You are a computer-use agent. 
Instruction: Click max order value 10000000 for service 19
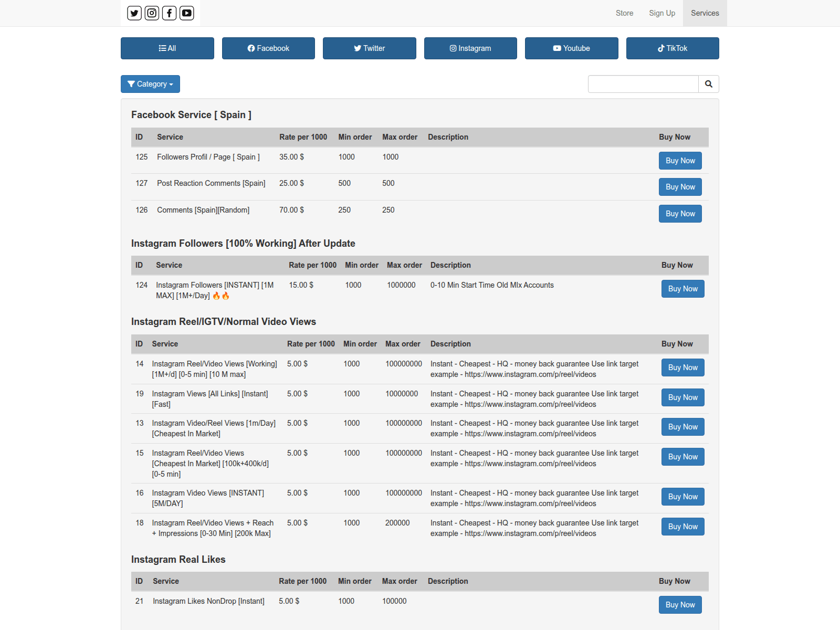pyautogui.click(x=402, y=394)
